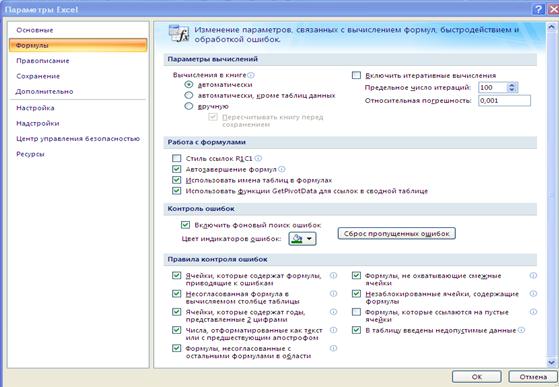Click the Сброс пропущенных ошибок button
The height and width of the screenshot is (387, 559).
click(396, 234)
